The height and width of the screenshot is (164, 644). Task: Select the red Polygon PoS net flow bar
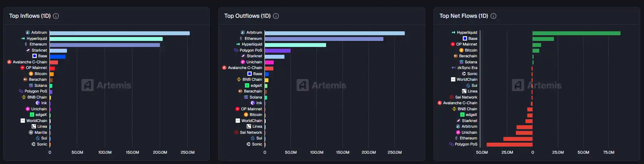[x=509, y=144]
